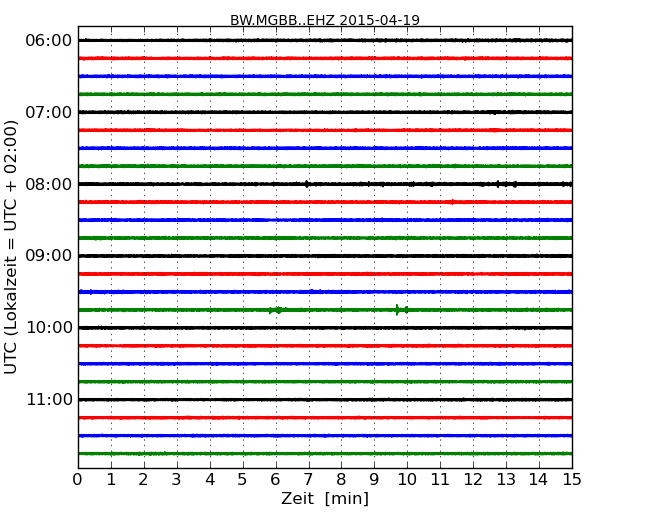Click the plot title BW.MGBB..EHZ 2015-04-19
This screenshot has height=520, width=650.
coord(325,20)
